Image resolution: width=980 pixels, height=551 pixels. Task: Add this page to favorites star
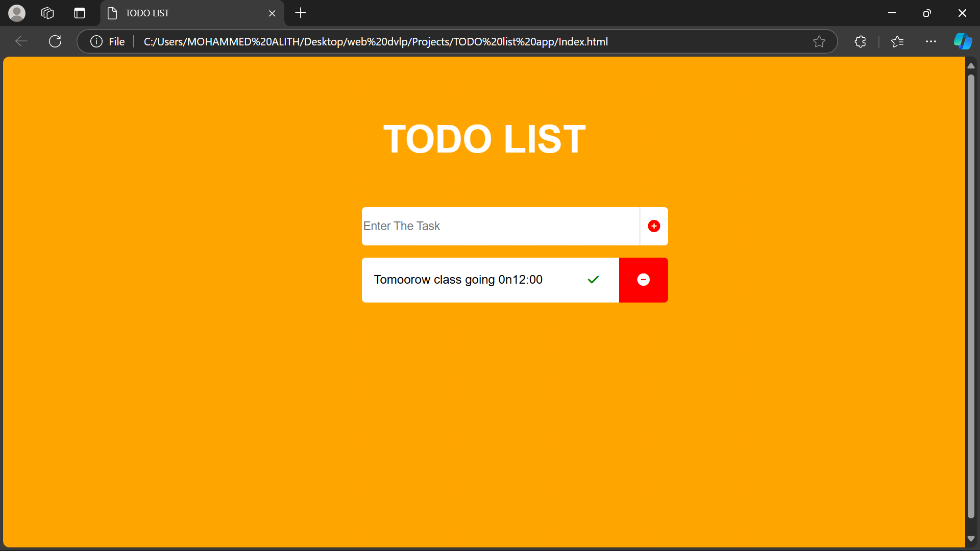click(x=819, y=41)
